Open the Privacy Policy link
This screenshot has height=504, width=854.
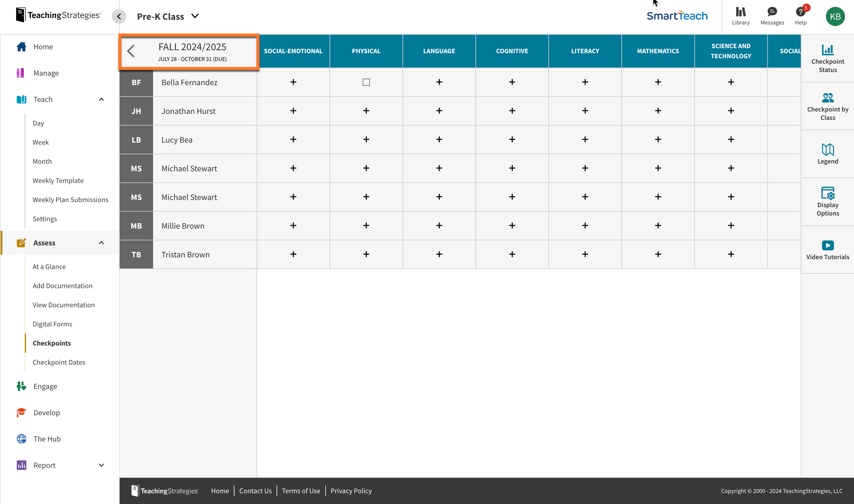[x=351, y=491]
